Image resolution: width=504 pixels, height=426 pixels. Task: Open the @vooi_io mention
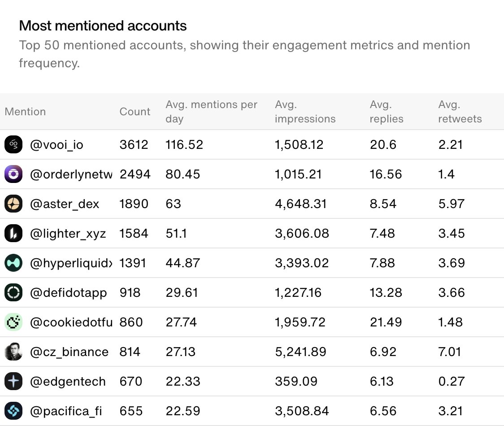click(x=56, y=145)
